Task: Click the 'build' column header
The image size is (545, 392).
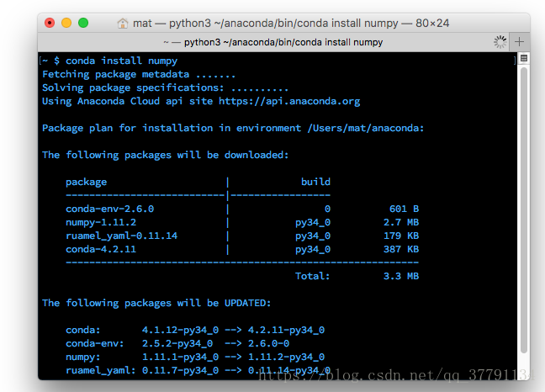Action: [315, 182]
